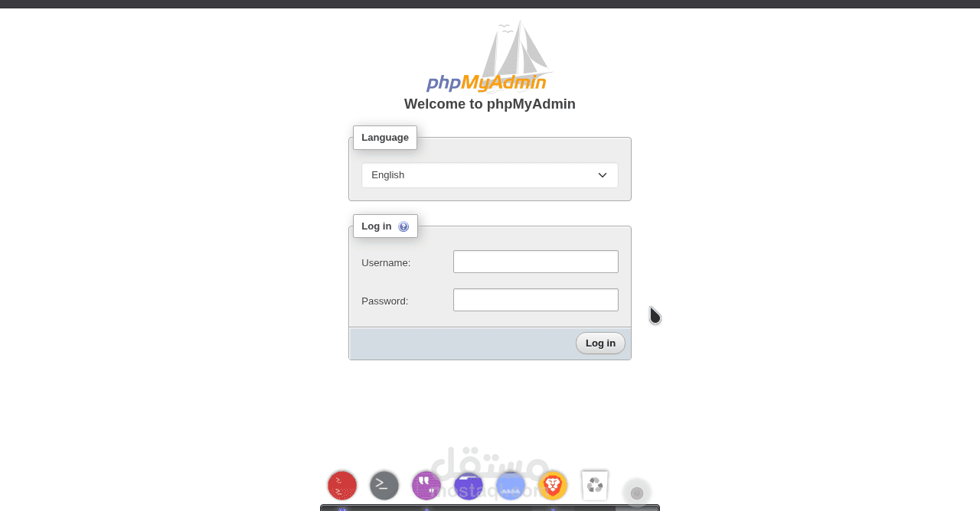Expand the English language dropdown
The width and height of the screenshot is (980, 511).
[490, 175]
